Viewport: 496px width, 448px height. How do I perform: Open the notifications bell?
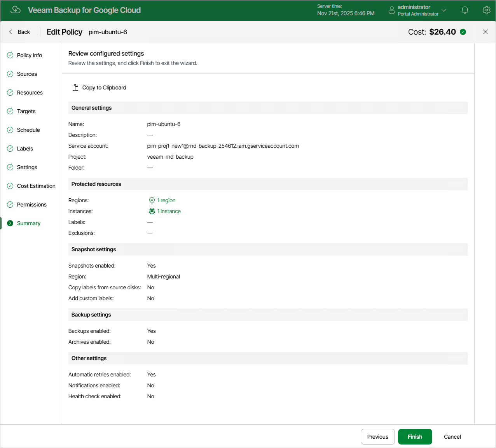tap(465, 10)
